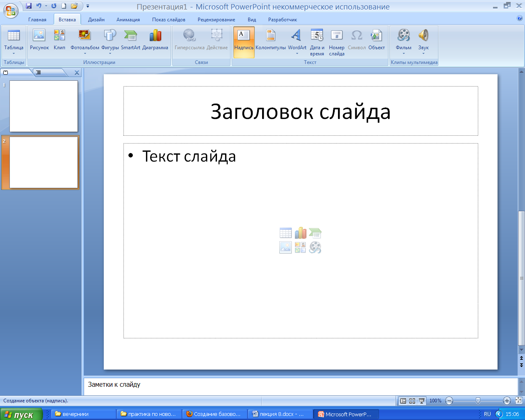Show the outline pane tab
The image size is (525, 420).
[x=48, y=73]
